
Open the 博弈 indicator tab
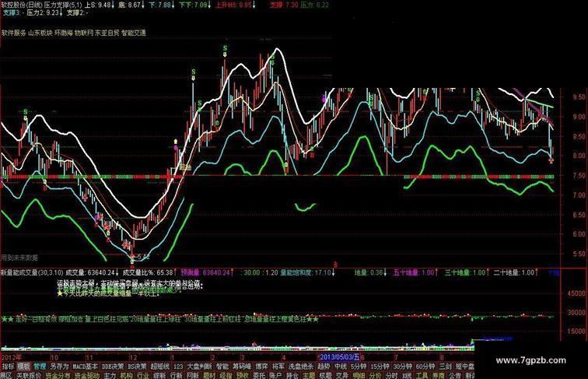tap(261, 367)
